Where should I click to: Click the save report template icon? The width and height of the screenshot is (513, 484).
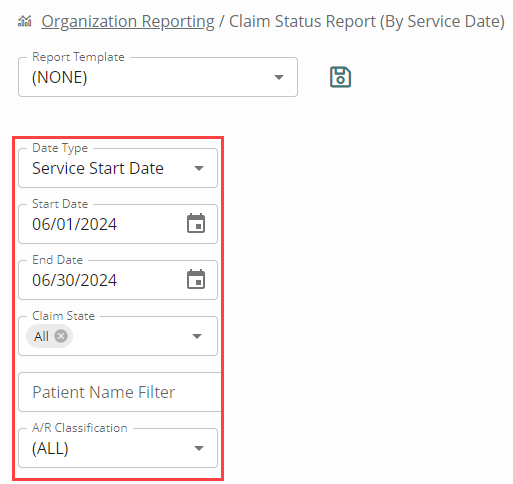[x=340, y=77]
